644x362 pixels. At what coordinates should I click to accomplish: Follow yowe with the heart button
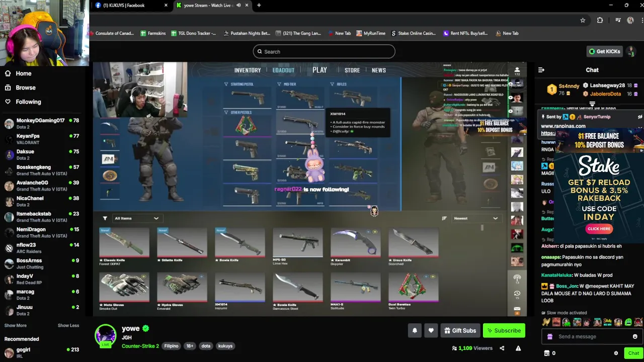click(431, 330)
